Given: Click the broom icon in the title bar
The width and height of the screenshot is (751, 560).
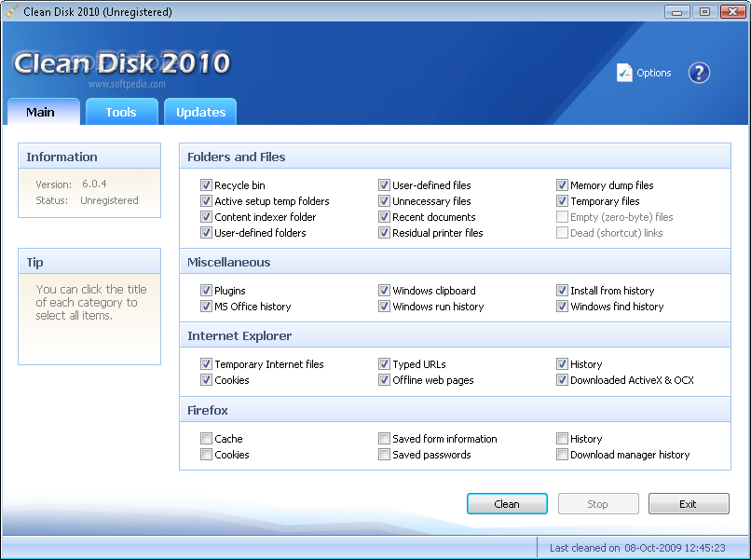Looking at the screenshot, I should click(x=11, y=11).
